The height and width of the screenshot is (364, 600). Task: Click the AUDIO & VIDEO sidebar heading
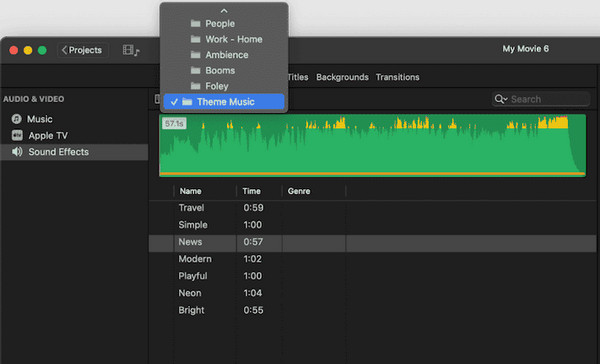(34, 99)
